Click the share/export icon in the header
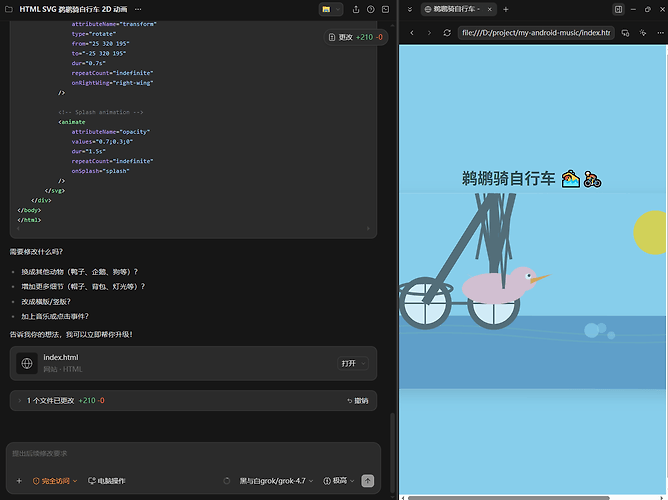Image resolution: width=668 pixels, height=500 pixels. (x=356, y=9)
